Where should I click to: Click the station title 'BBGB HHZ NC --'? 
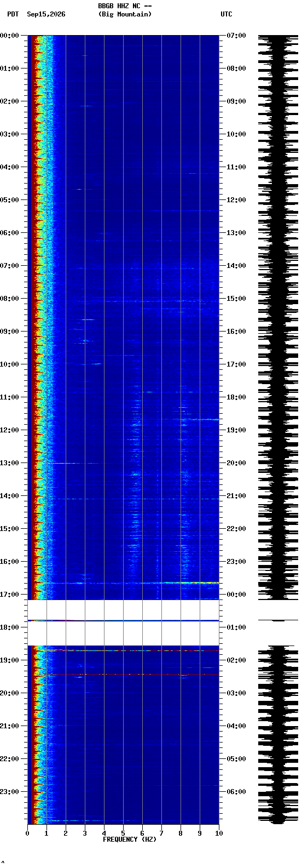(125, 6)
